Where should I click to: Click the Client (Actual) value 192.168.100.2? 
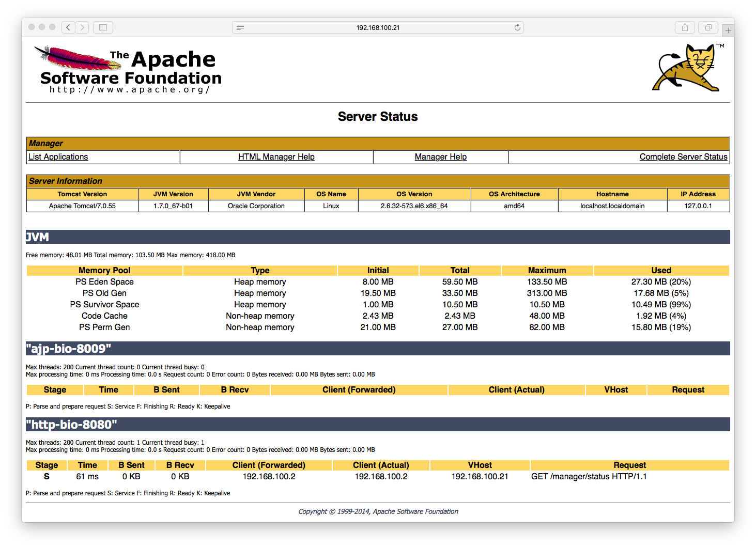coord(381,477)
